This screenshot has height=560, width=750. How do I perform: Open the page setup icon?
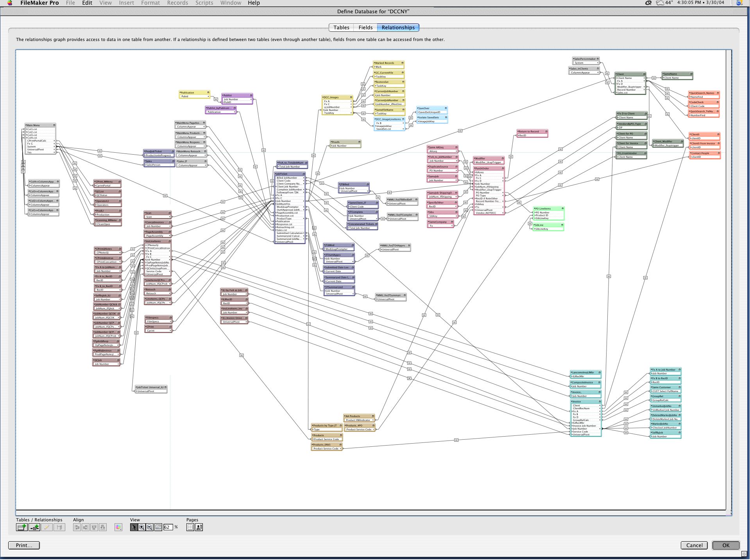tap(199, 528)
